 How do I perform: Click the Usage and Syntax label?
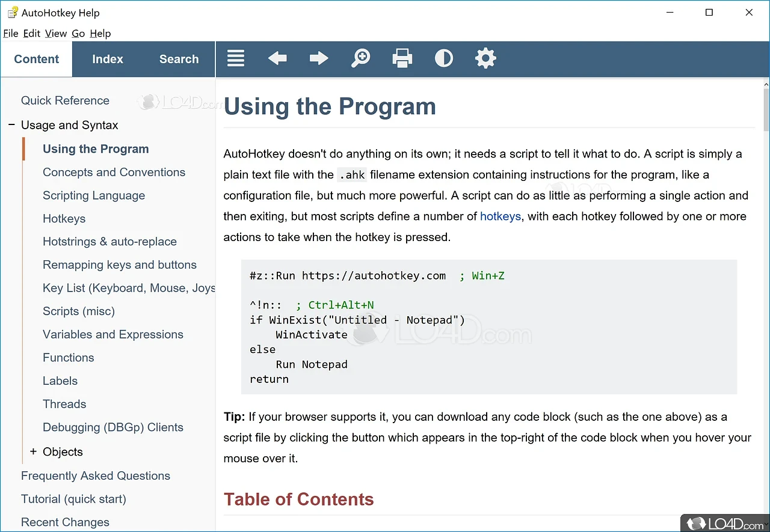[70, 125]
